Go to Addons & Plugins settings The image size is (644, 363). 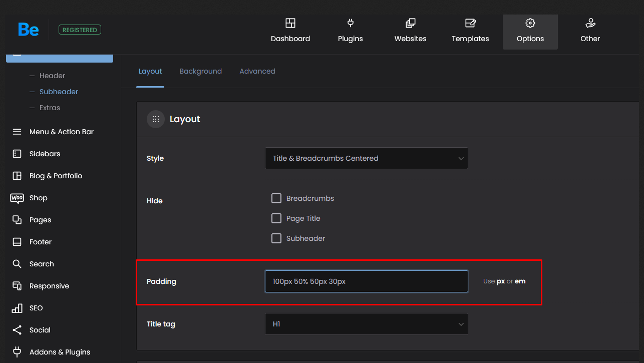tap(60, 352)
